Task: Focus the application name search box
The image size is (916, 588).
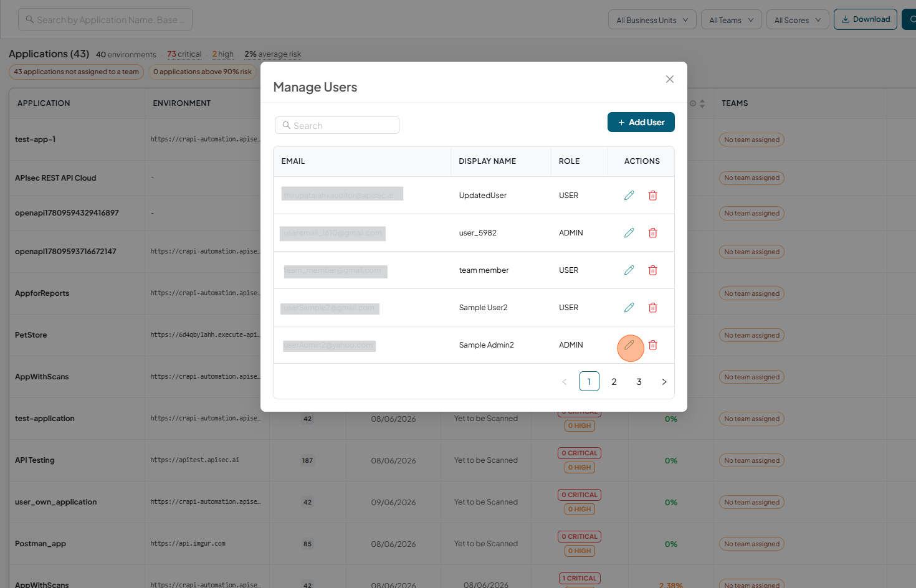Action: (x=105, y=19)
